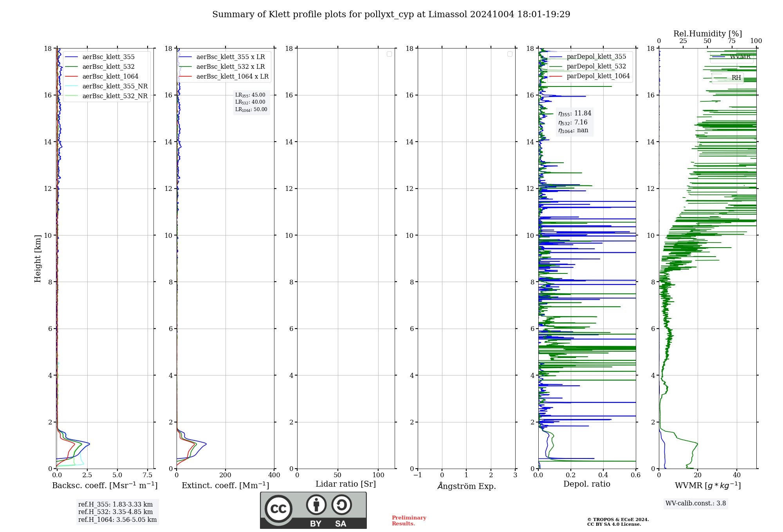Click the red line marker for aerBsc_klett_1064
783x532 pixels.
coord(72,77)
